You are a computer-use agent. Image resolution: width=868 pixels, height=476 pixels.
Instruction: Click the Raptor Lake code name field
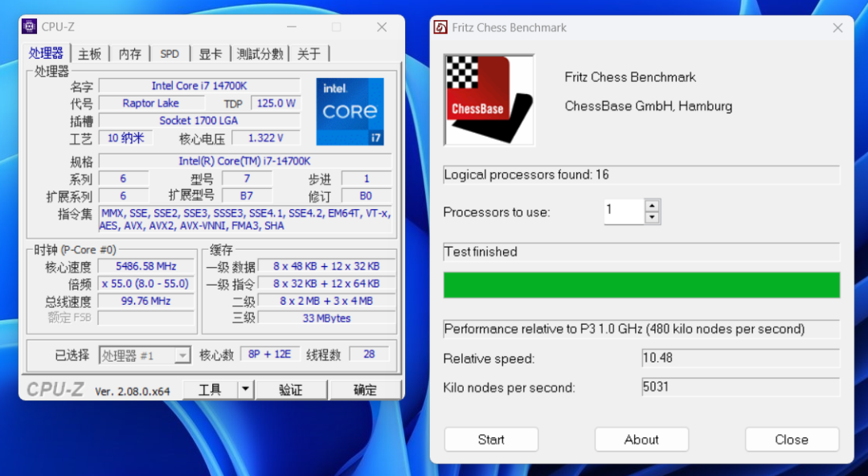(151, 103)
